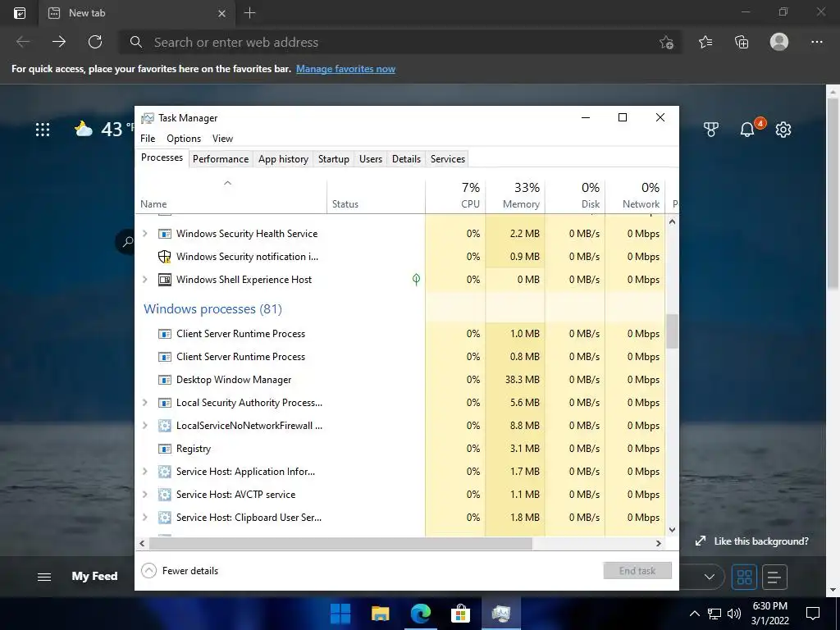Open the notification center icon
The image size is (840, 630).
pyautogui.click(x=813, y=614)
